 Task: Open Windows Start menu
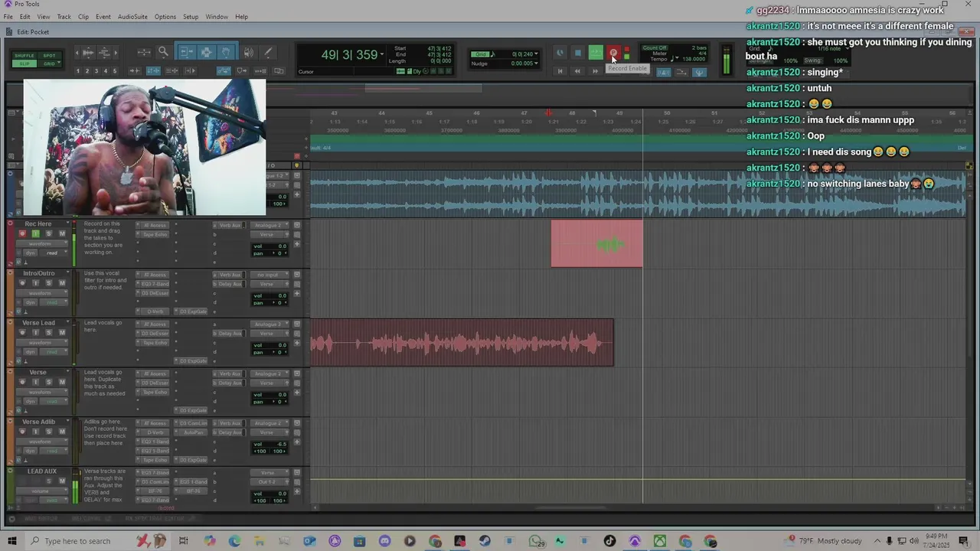coord(11,541)
